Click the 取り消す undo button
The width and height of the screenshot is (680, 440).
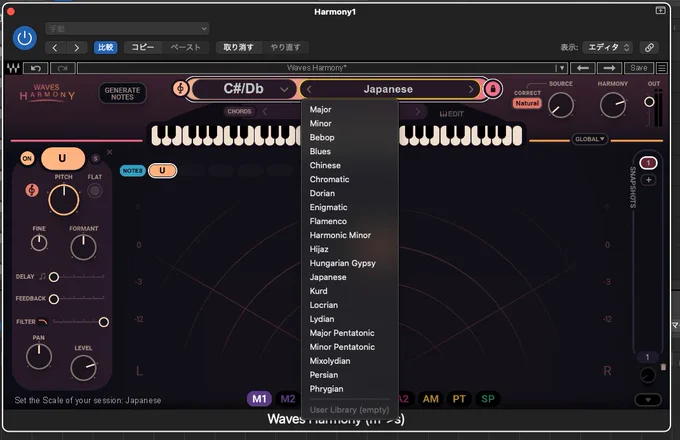coord(239,47)
